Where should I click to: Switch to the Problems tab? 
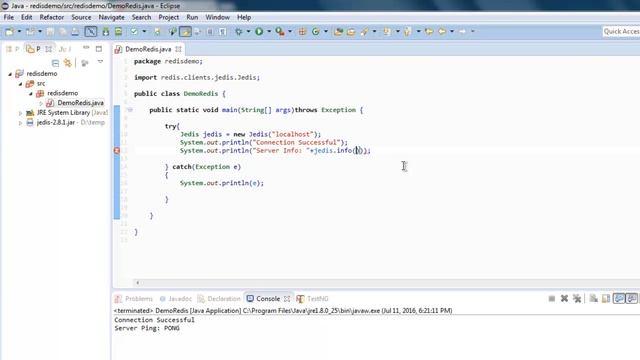point(134,299)
